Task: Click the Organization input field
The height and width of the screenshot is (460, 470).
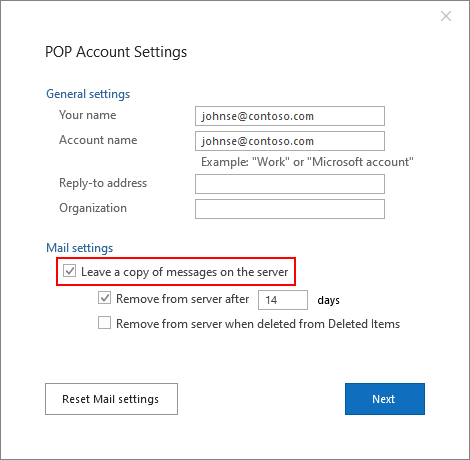Action: (x=290, y=209)
